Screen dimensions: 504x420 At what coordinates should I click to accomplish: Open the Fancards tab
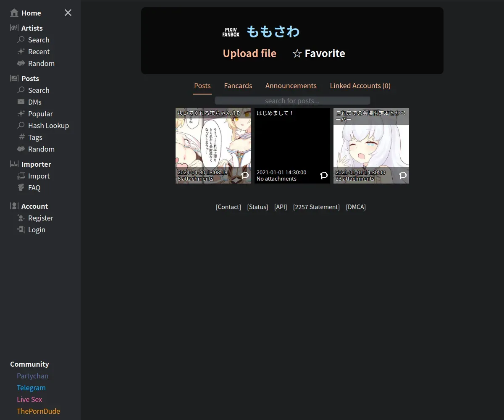pyautogui.click(x=238, y=86)
